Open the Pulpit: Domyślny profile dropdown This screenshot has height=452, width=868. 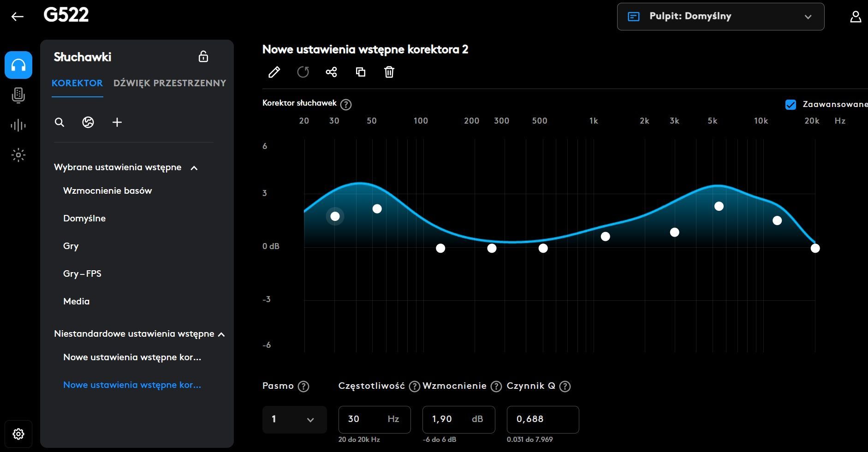point(720,17)
